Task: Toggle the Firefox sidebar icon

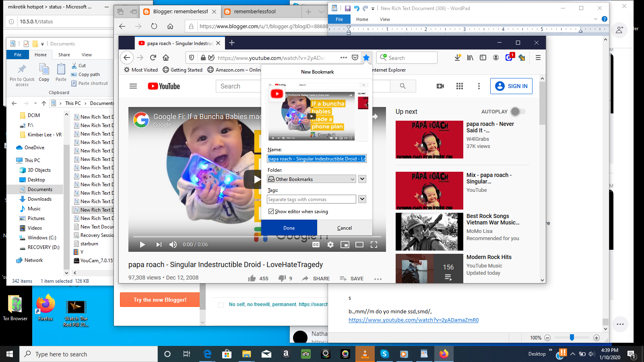Action: (483, 58)
